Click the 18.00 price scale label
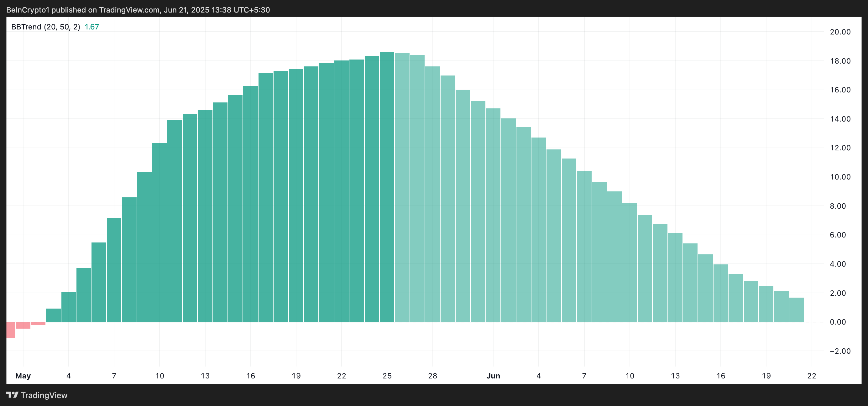Viewport: 868px width, 406px height. tap(840, 61)
